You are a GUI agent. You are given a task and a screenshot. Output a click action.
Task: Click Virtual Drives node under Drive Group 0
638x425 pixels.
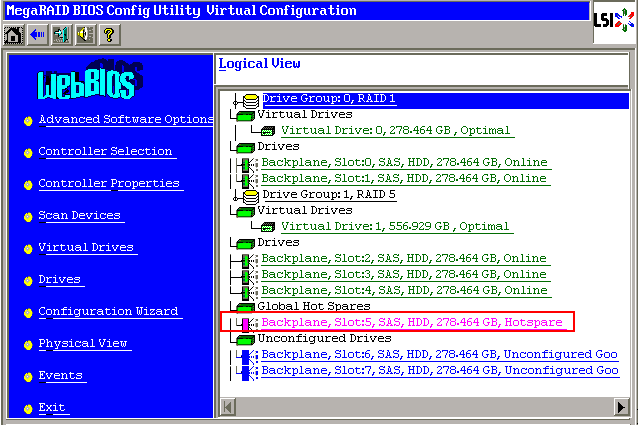click(x=305, y=115)
